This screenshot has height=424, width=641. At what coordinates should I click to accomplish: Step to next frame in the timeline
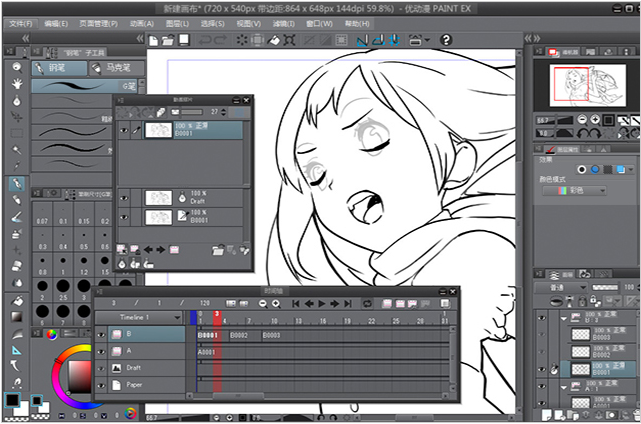pos(335,303)
